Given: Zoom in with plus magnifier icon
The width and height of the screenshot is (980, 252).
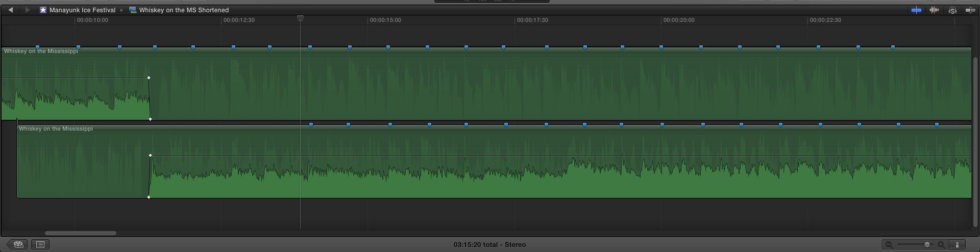Looking at the screenshot, I should tap(941, 245).
